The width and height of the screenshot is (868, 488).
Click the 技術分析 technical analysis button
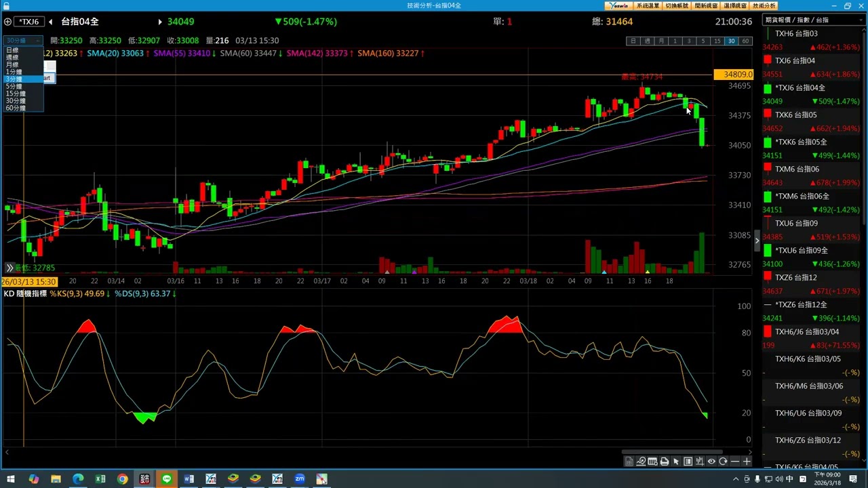click(764, 5)
